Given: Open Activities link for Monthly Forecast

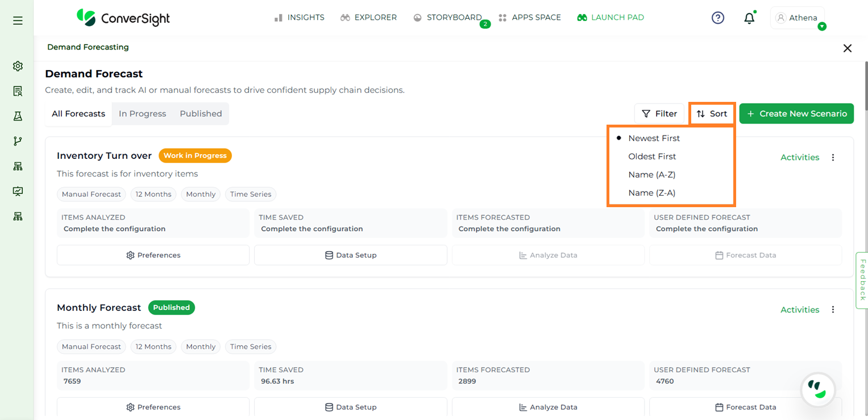Looking at the screenshot, I should [799, 310].
